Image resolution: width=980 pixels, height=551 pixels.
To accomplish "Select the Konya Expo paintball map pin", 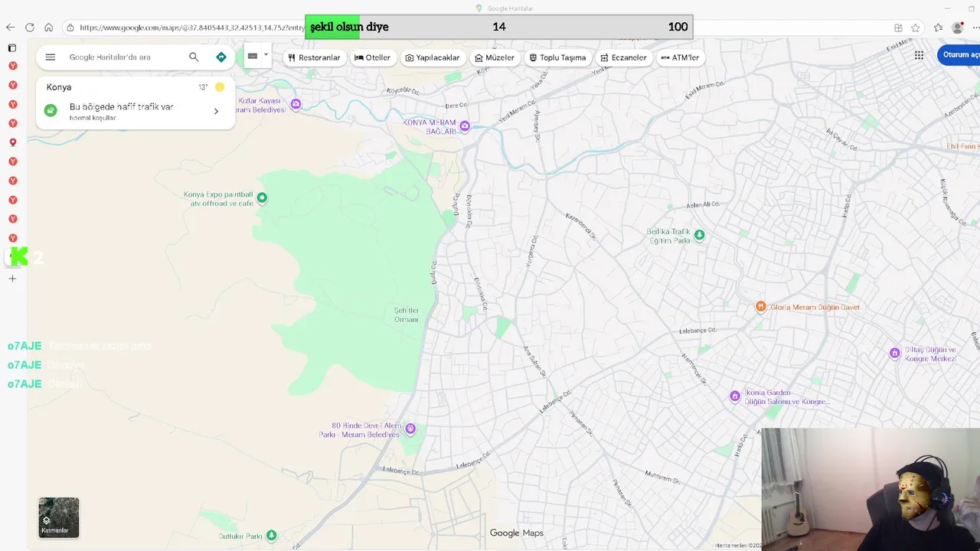I will point(262,198).
